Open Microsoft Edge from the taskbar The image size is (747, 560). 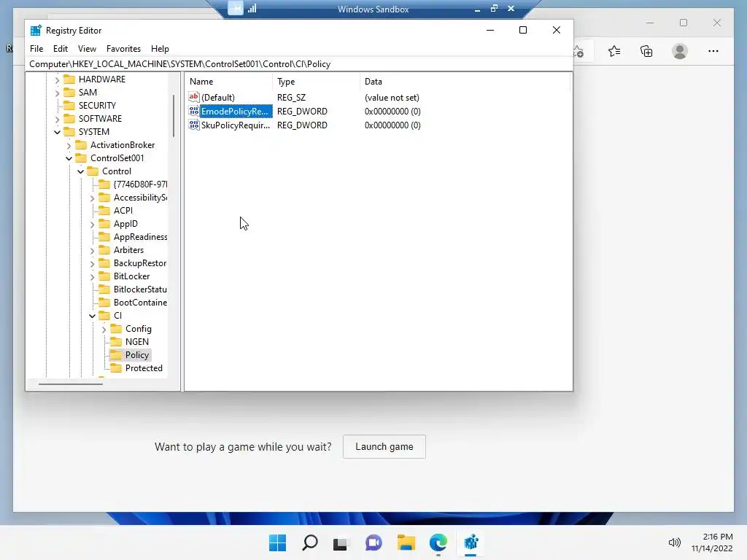click(438, 542)
